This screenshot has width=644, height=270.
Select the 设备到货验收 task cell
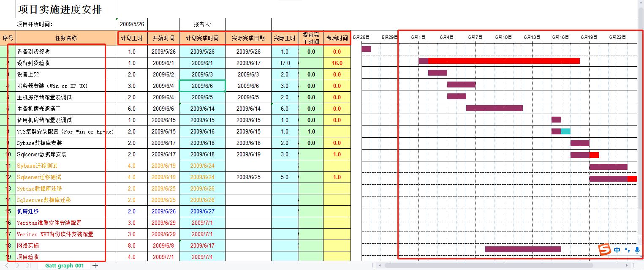click(66, 63)
